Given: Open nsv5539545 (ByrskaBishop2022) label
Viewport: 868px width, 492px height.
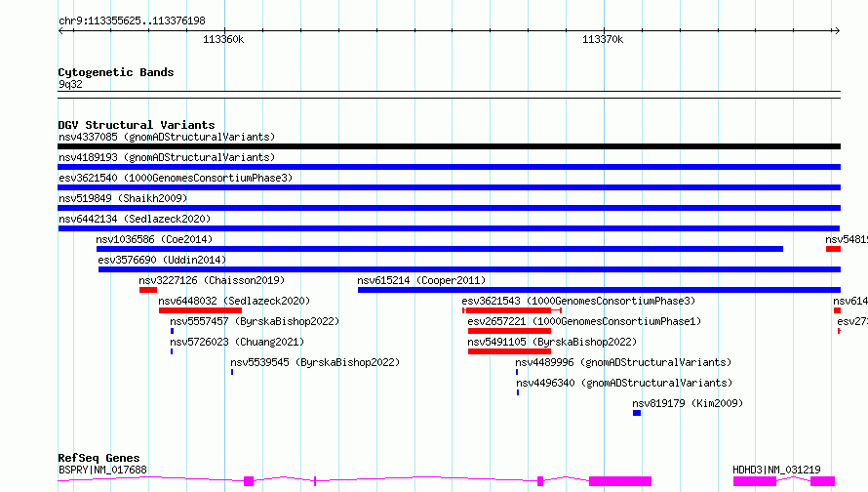Looking at the screenshot, I should (x=315, y=362).
